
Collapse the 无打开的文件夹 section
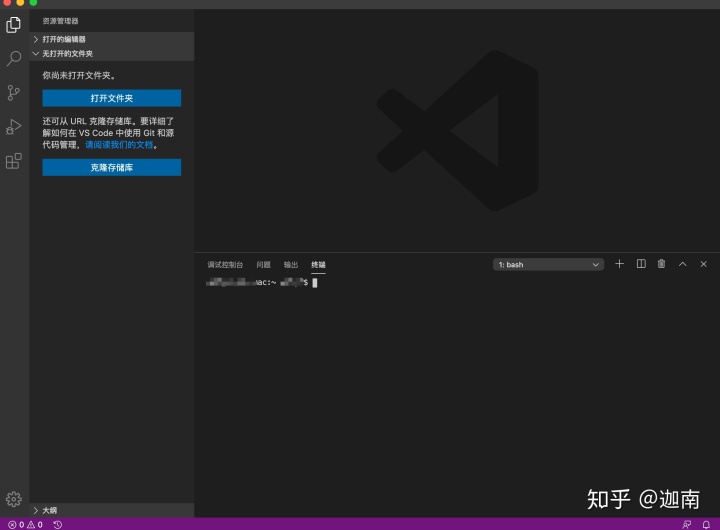click(x=112, y=54)
